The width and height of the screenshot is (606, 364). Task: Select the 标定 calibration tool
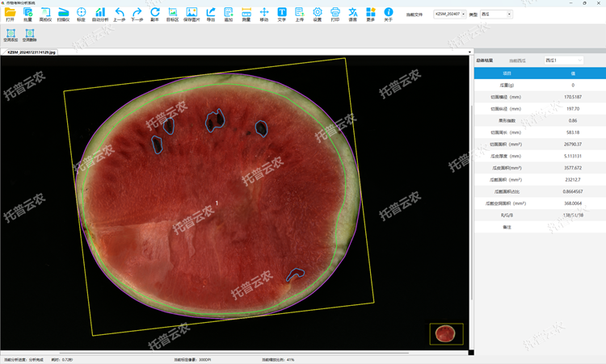[x=81, y=14]
